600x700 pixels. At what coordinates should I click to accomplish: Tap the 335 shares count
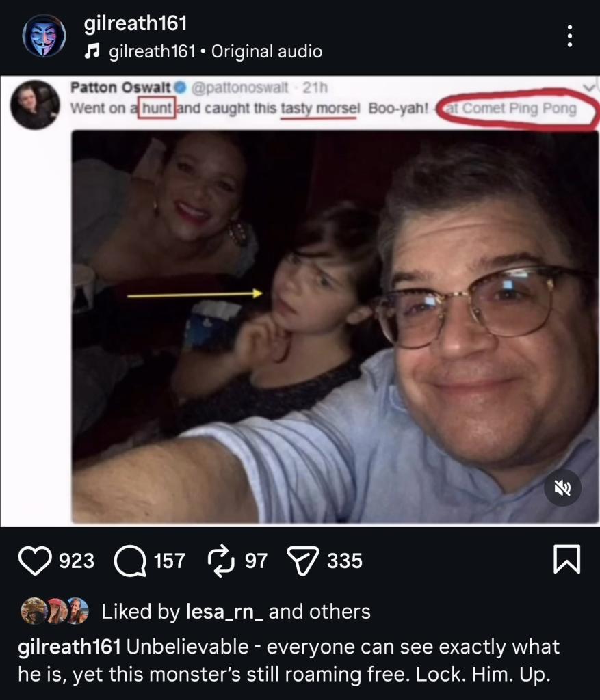coord(344,561)
